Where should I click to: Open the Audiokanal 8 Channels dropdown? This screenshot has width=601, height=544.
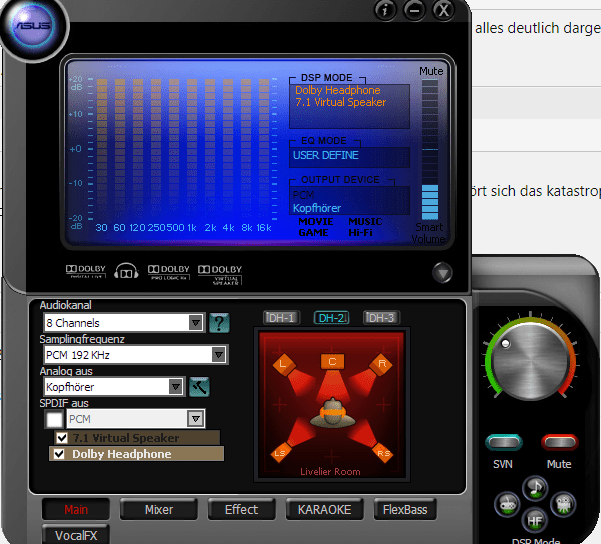(x=124, y=323)
